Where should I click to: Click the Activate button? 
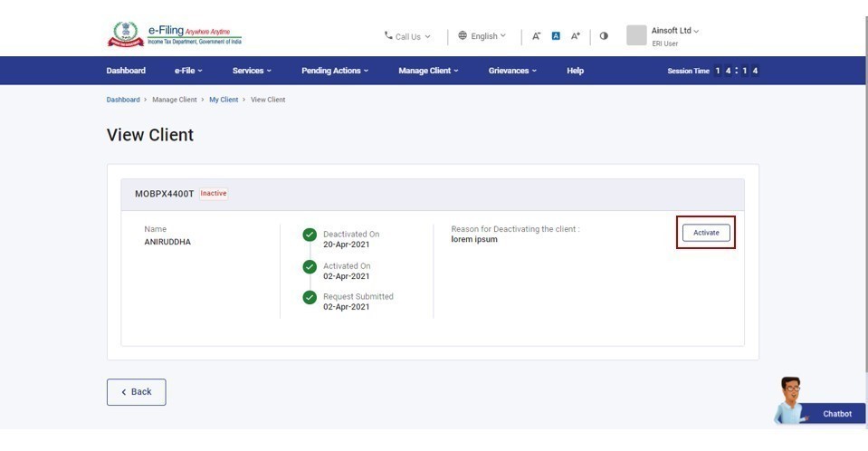tap(706, 233)
